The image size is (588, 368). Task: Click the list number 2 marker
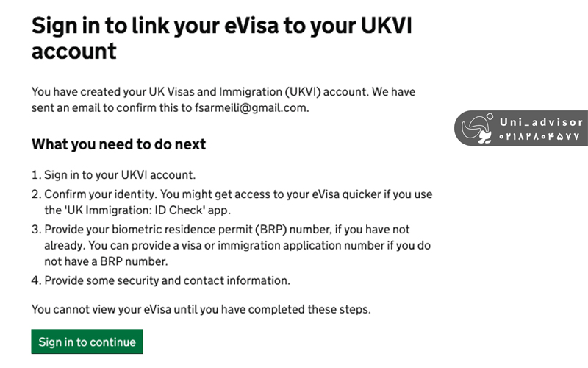click(x=35, y=194)
